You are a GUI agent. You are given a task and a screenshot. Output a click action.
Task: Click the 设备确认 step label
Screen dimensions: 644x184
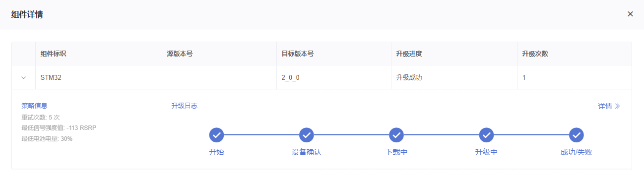click(307, 152)
